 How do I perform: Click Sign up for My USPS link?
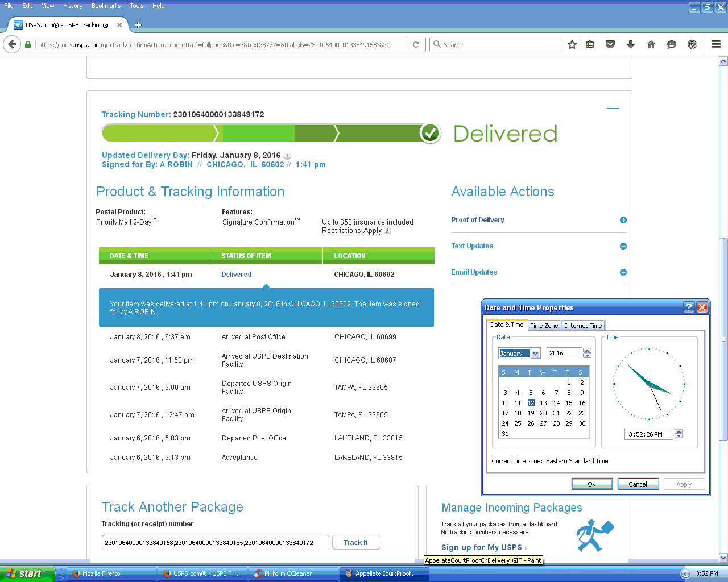click(484, 547)
